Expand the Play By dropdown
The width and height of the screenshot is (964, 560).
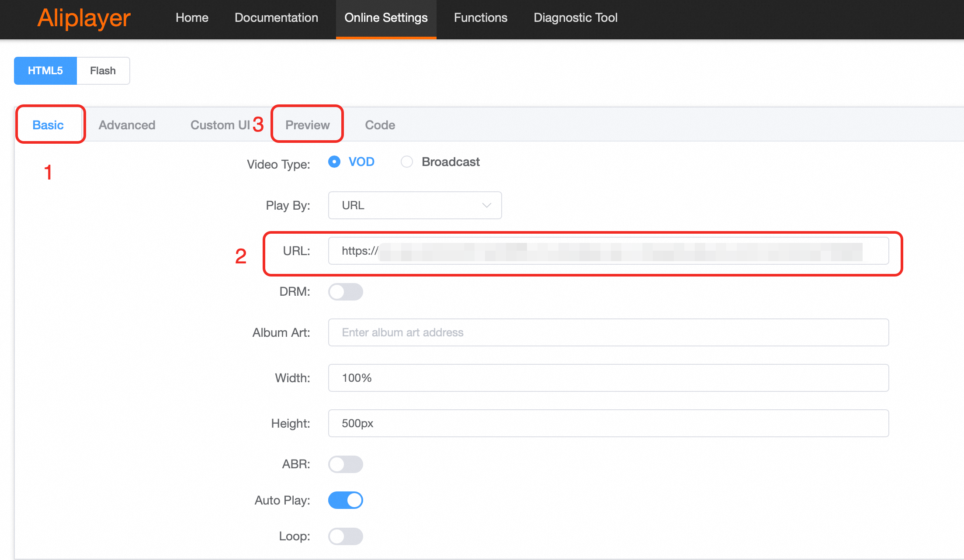[x=414, y=205]
